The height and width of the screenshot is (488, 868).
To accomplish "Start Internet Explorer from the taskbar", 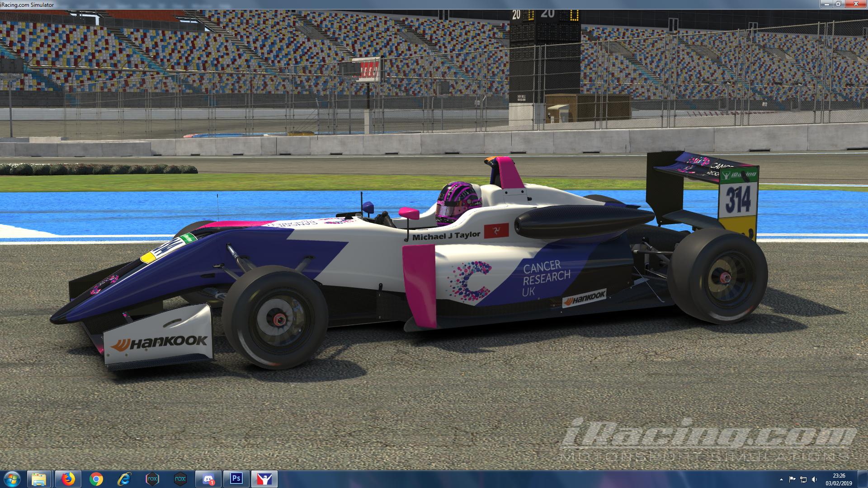I will (x=125, y=480).
